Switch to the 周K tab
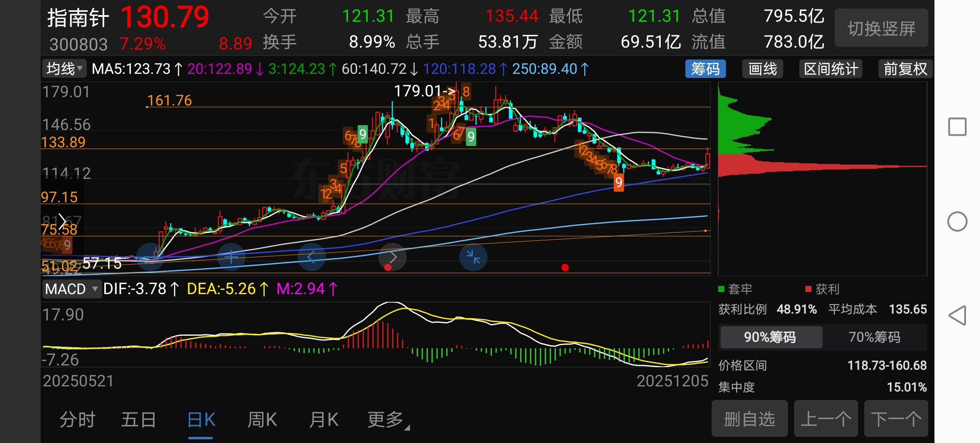This screenshot has height=443, width=980. [x=262, y=420]
